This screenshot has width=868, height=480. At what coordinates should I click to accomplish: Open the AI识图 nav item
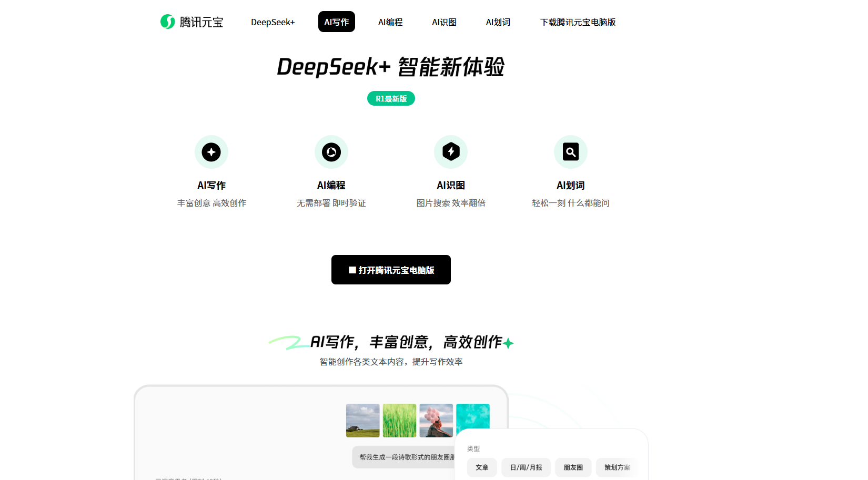tap(445, 22)
